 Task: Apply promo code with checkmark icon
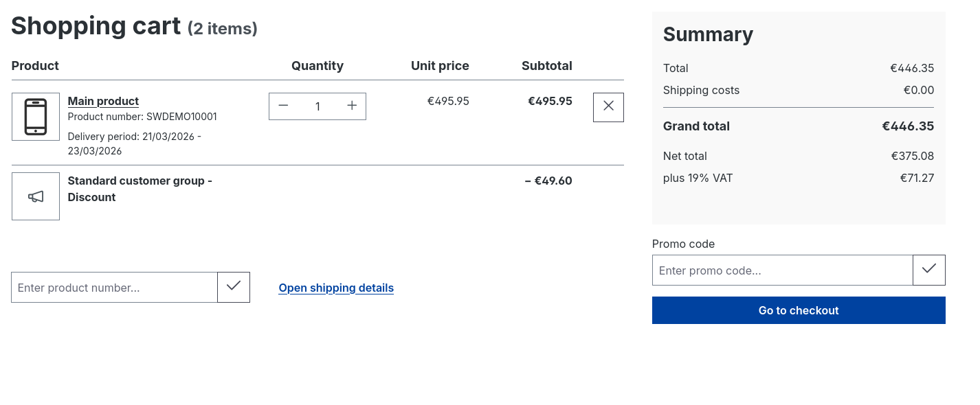(x=928, y=270)
